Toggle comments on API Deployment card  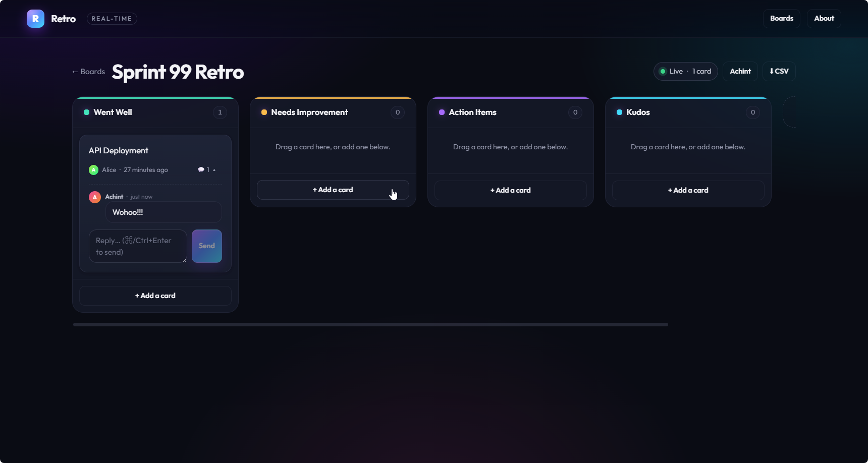click(207, 170)
